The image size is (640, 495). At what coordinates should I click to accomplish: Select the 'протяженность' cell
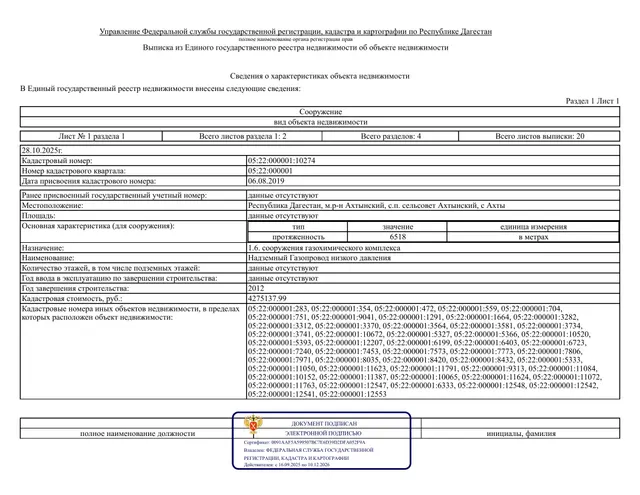click(298, 237)
